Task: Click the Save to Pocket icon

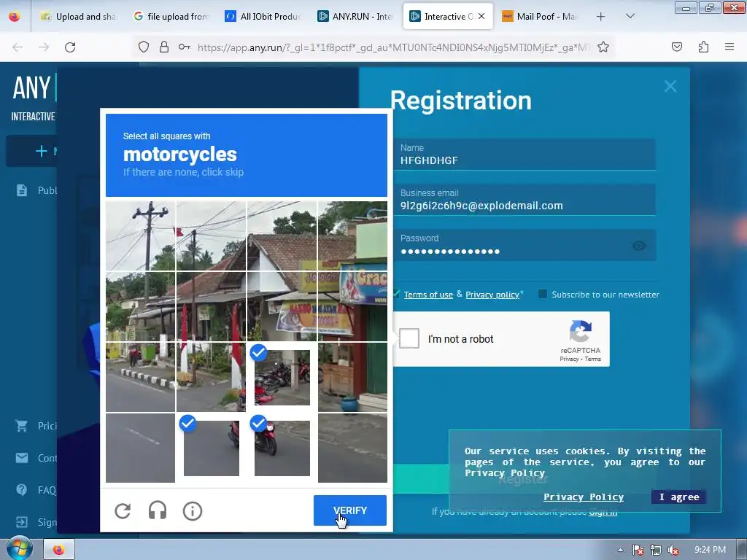Action: pos(677,47)
